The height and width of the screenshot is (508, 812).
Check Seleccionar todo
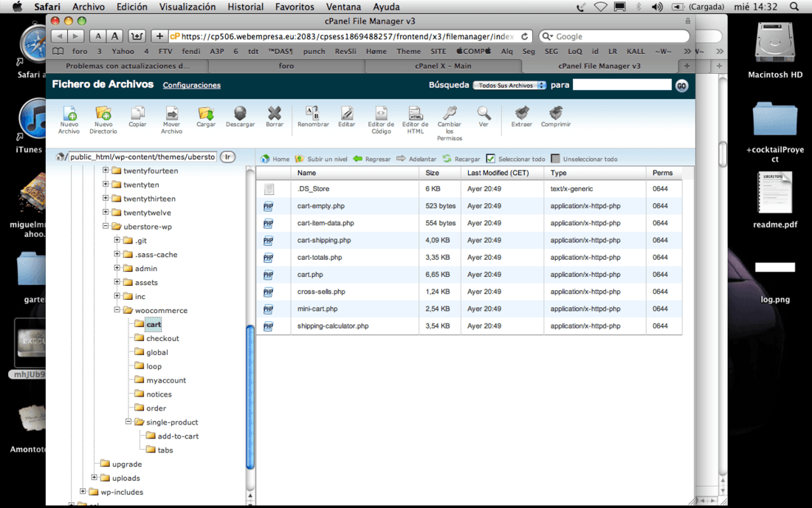pos(490,159)
